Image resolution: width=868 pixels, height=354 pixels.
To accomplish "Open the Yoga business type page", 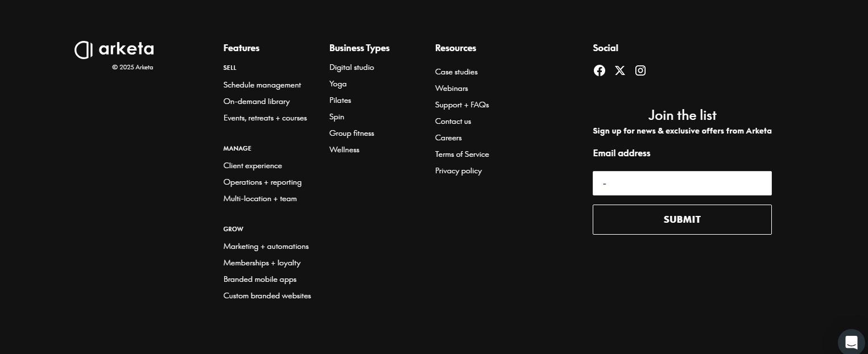I will coord(338,84).
